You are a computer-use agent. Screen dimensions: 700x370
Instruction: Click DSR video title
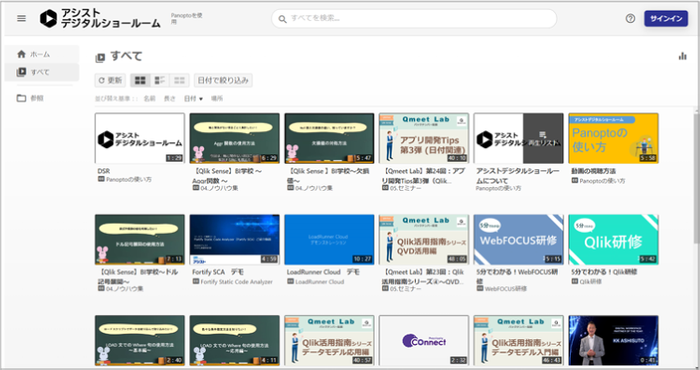tap(104, 171)
